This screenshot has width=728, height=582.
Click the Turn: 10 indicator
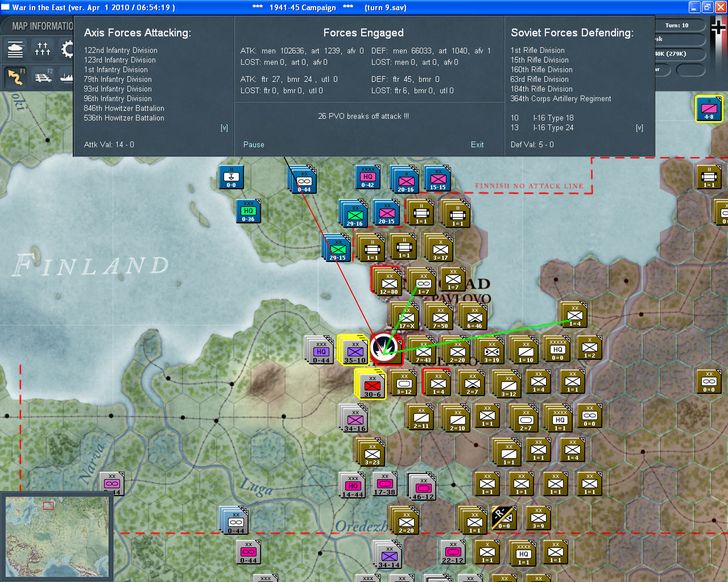pos(677,25)
